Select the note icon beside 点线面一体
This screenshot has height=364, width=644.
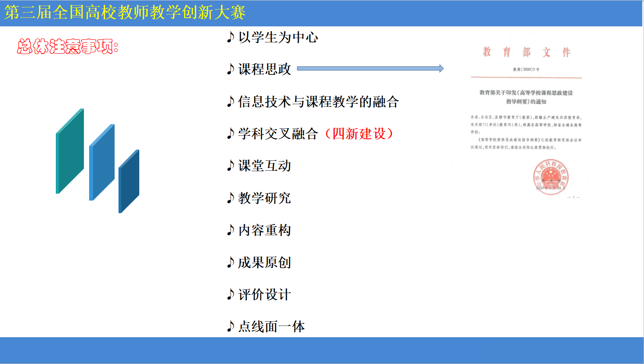point(231,327)
